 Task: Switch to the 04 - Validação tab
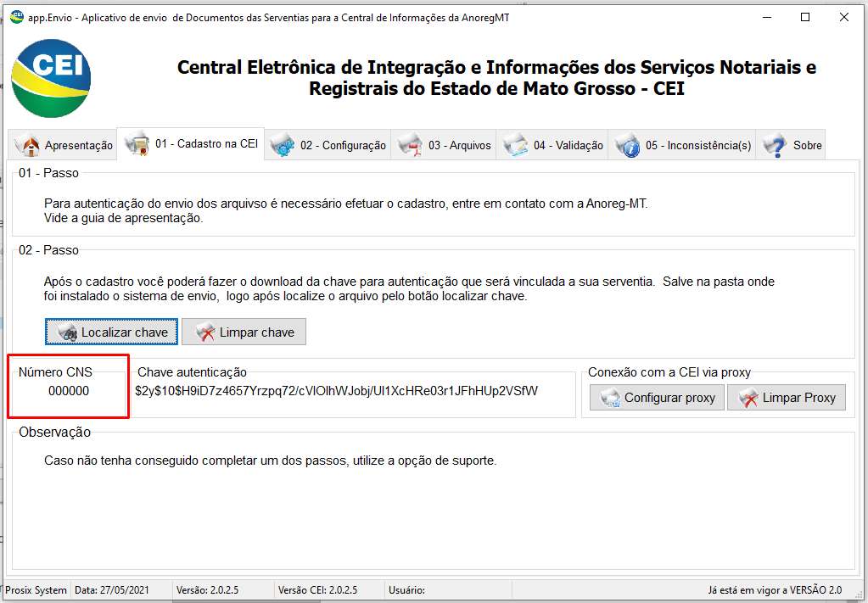(552, 145)
